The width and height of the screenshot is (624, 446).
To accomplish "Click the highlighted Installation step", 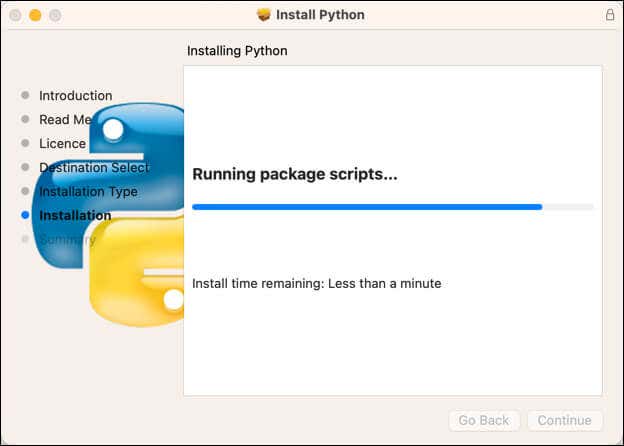I will (x=75, y=215).
